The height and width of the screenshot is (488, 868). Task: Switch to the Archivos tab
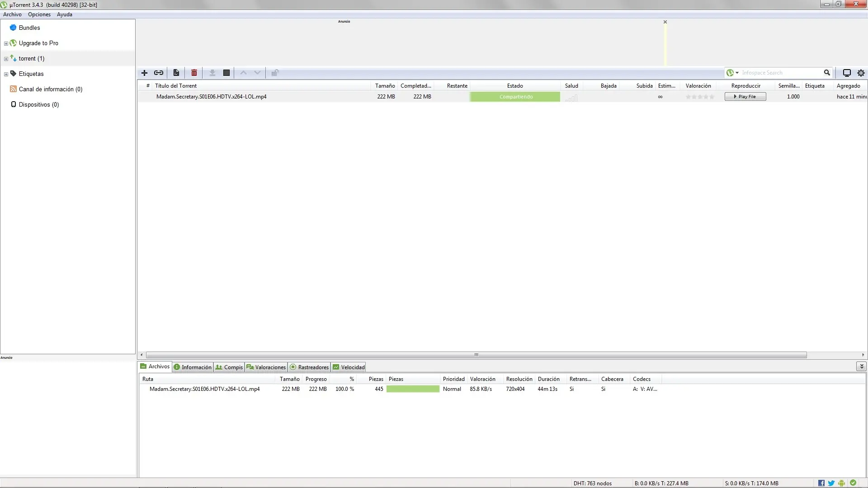tap(155, 366)
